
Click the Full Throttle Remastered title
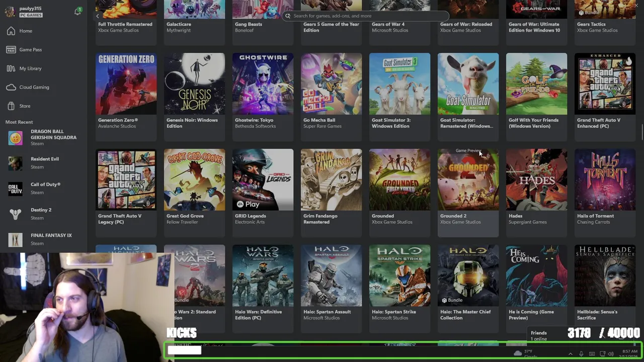[x=125, y=24]
